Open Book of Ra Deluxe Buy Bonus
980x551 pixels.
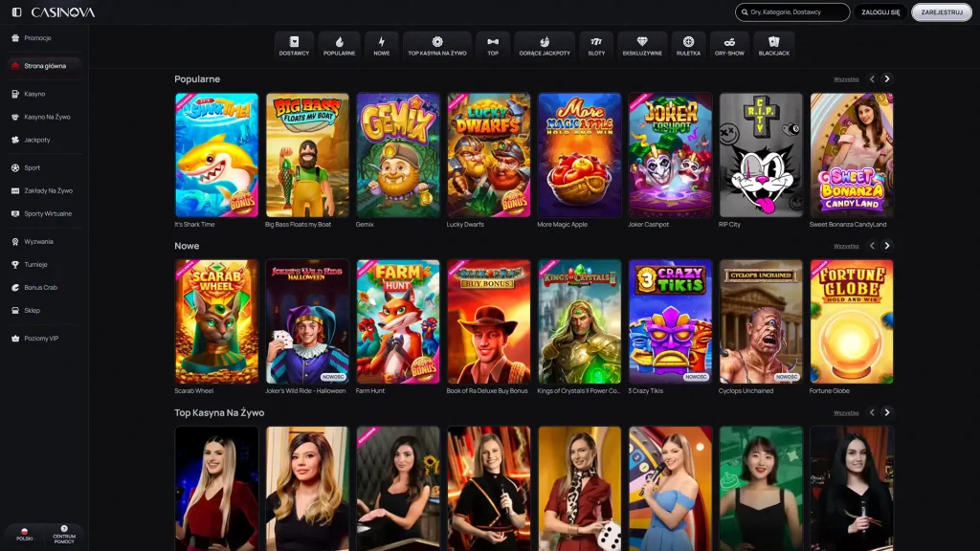tap(489, 321)
